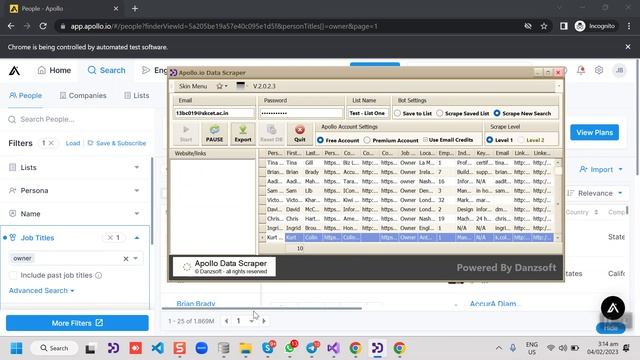Switch to the People tab

[x=25, y=96]
